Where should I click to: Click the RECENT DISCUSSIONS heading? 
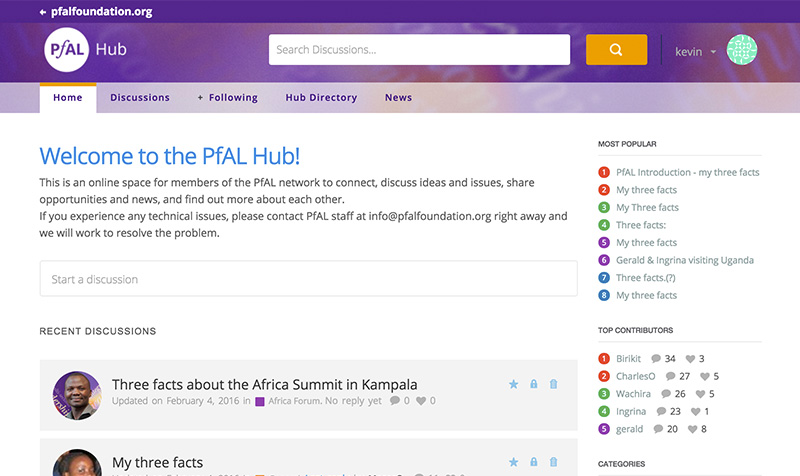98,331
